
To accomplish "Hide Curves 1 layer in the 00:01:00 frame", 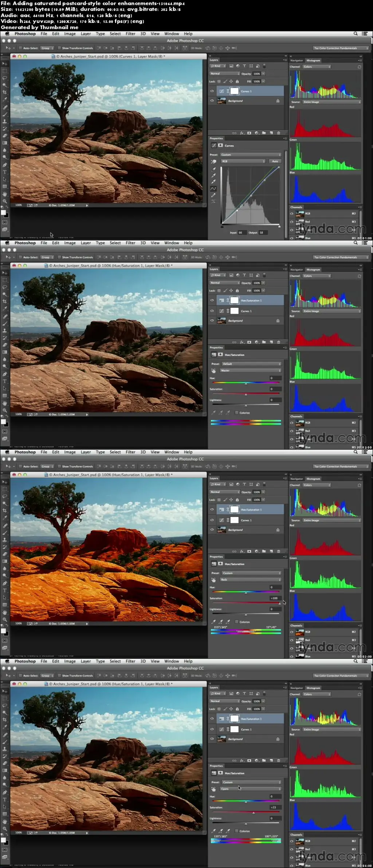I will tap(212, 91).
